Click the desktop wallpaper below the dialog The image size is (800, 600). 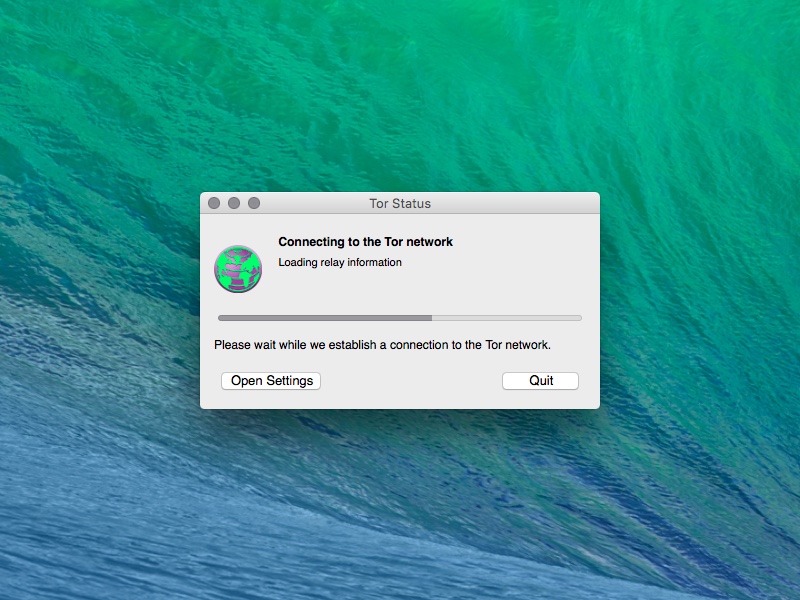[x=400, y=500]
